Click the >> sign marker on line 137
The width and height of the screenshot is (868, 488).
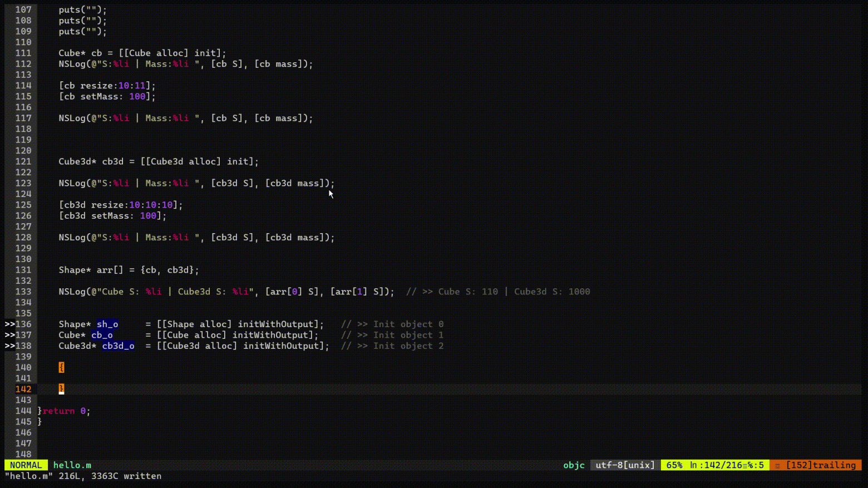click(x=9, y=335)
